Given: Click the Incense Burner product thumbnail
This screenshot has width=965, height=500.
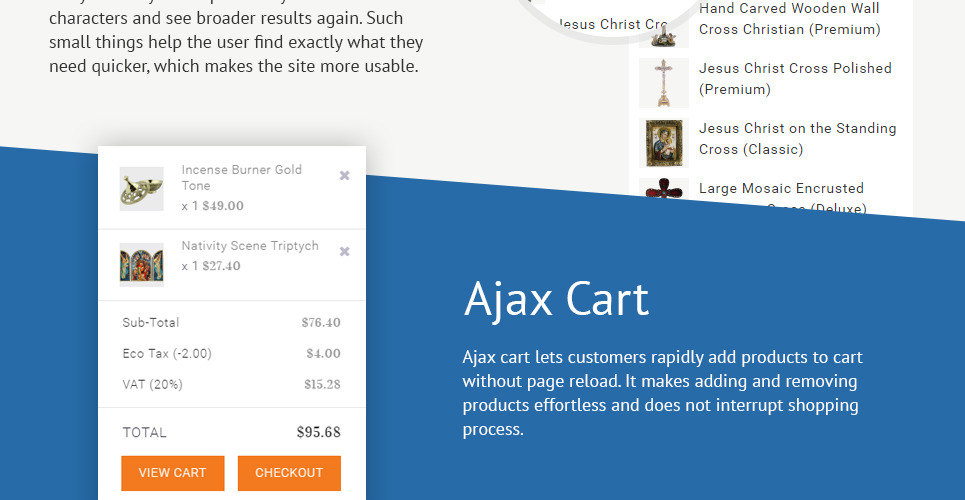Looking at the screenshot, I should click(x=141, y=188).
